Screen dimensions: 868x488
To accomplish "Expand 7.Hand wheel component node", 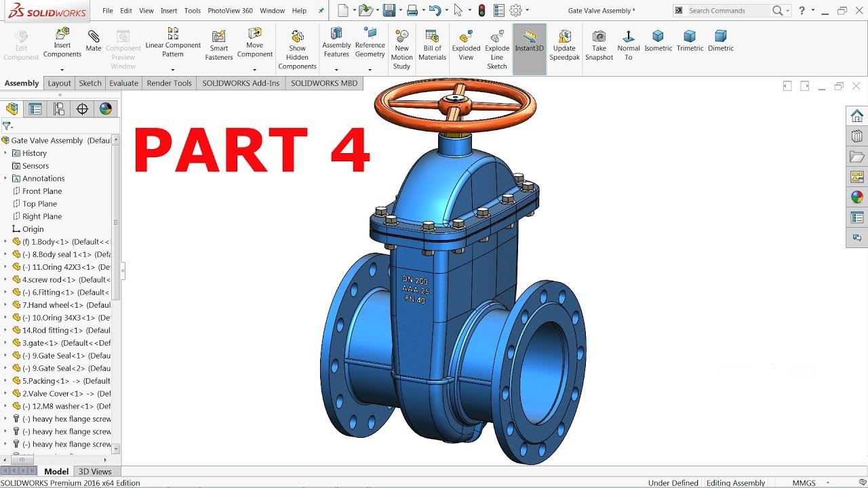I will coord(5,305).
